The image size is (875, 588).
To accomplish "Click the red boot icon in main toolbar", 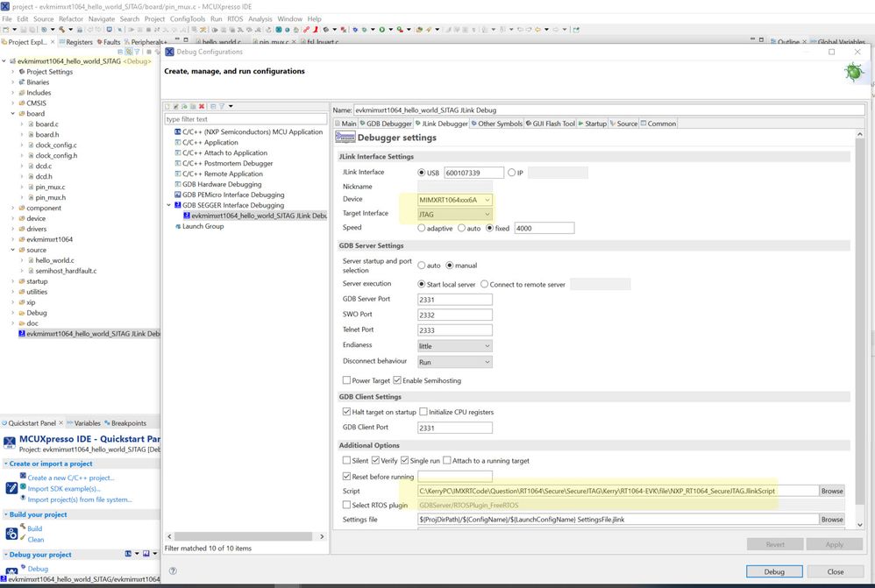I will [x=316, y=29].
